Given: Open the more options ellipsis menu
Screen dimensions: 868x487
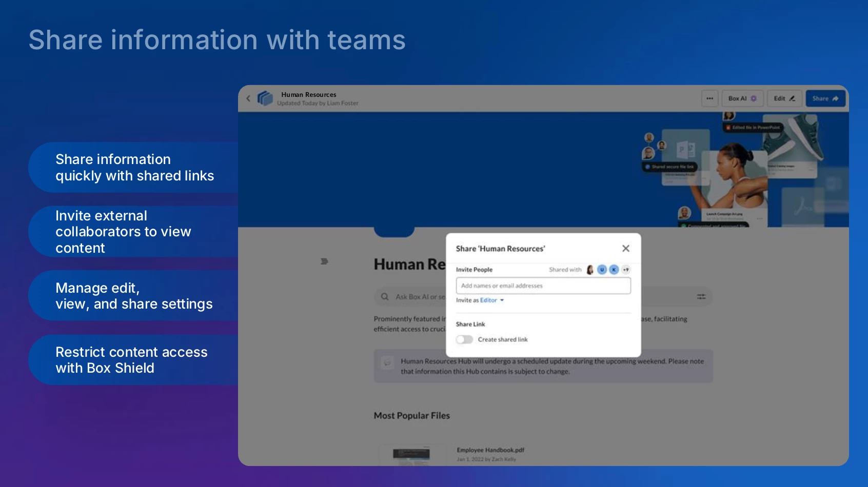Looking at the screenshot, I should (x=709, y=98).
